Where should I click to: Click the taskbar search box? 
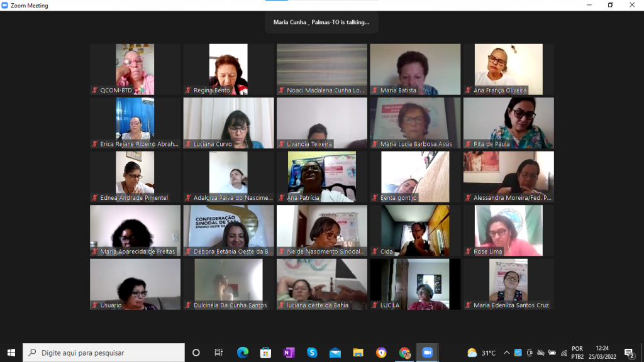point(104,353)
